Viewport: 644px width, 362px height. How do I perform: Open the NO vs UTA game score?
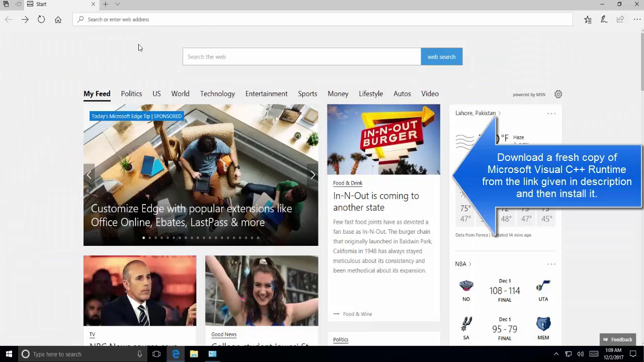coord(505,291)
